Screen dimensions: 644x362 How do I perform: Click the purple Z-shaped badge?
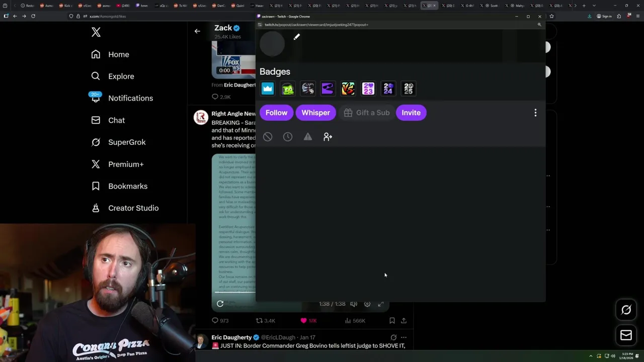click(328, 89)
